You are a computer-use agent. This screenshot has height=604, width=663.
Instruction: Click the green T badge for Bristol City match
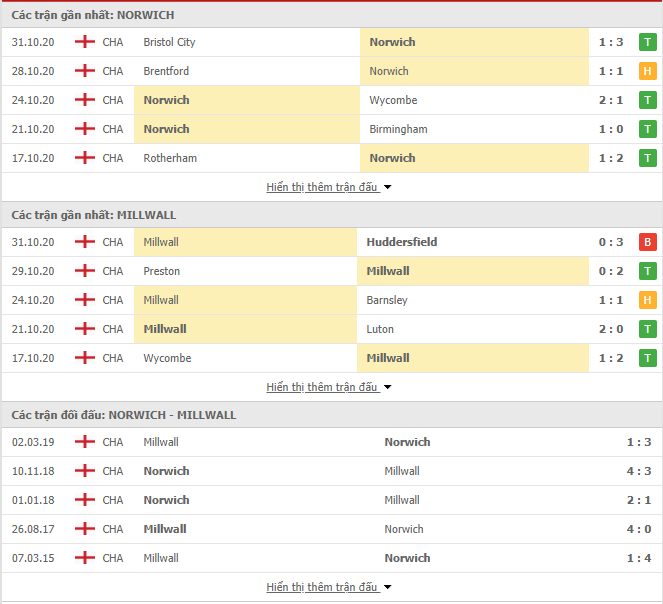tap(647, 42)
